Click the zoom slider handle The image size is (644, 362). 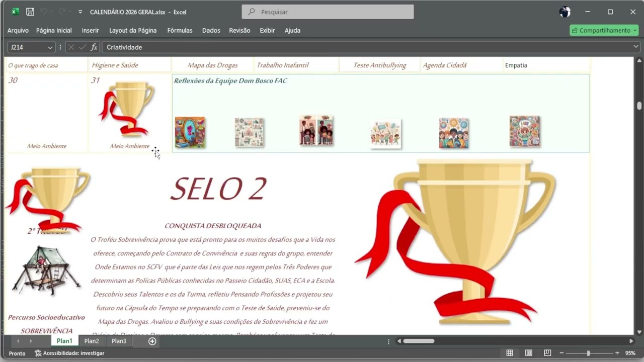point(588,353)
